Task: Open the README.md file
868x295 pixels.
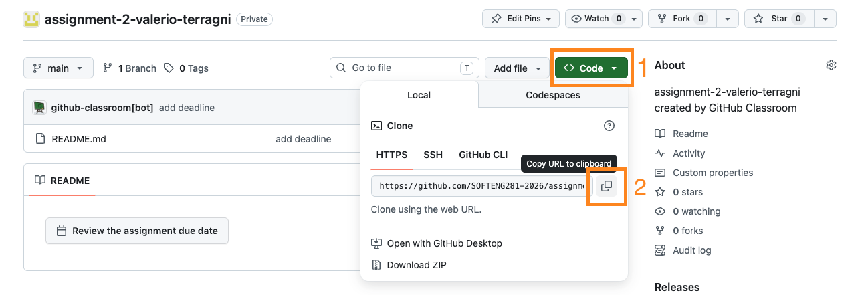Action: 79,139
